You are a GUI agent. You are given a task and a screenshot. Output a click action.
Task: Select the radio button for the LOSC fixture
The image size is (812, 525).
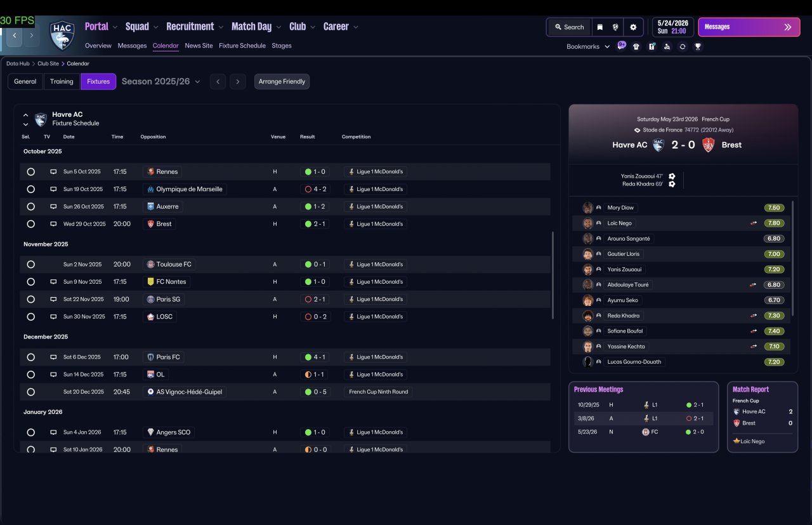(x=30, y=317)
